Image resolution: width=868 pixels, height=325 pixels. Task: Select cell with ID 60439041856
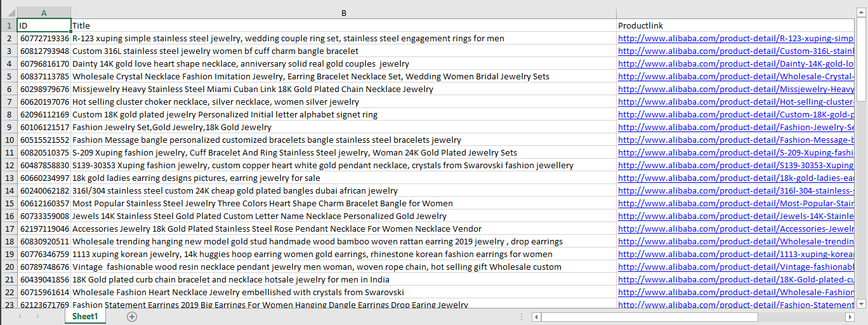[44, 279]
